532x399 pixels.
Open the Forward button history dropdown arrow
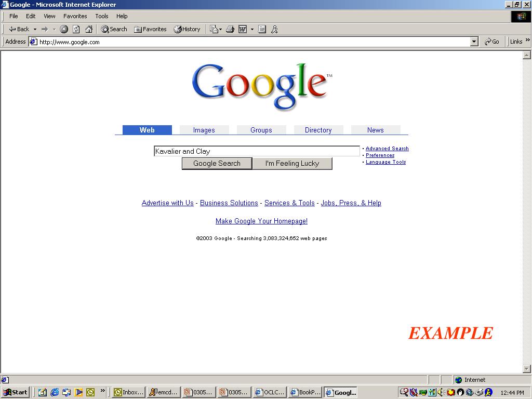pyautogui.click(x=54, y=29)
